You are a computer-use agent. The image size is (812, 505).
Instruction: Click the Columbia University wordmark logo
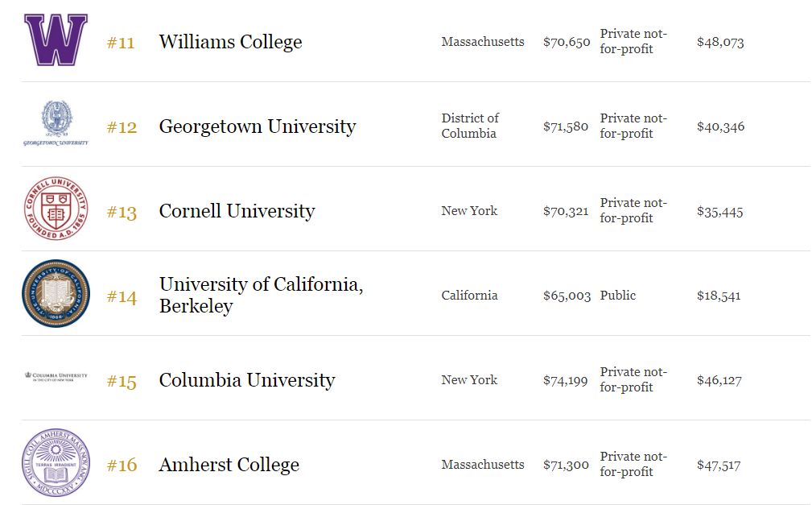(56, 377)
